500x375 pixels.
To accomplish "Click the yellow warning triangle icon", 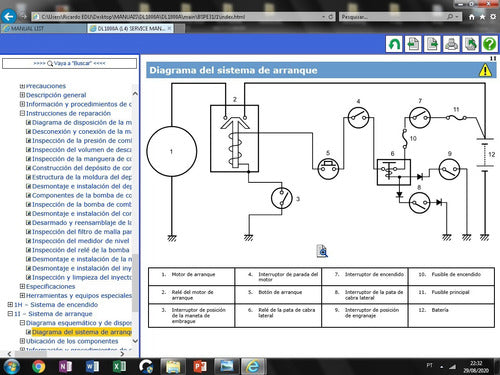I will [x=485, y=70].
